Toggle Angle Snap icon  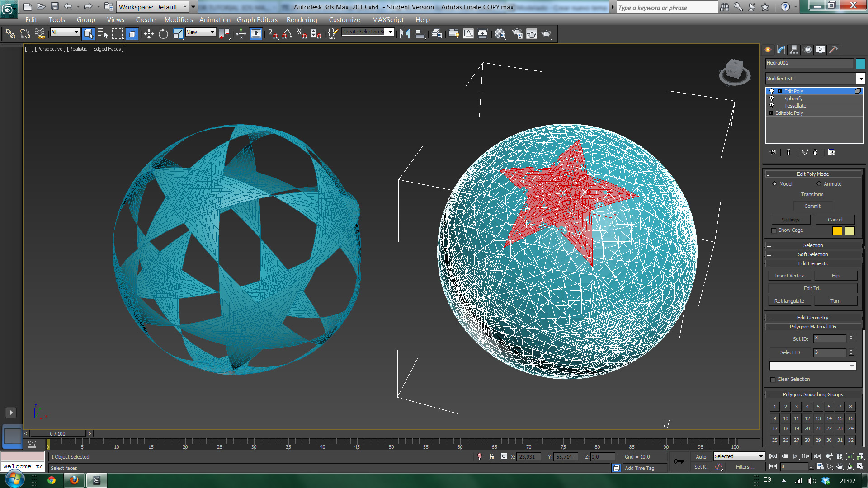click(287, 34)
